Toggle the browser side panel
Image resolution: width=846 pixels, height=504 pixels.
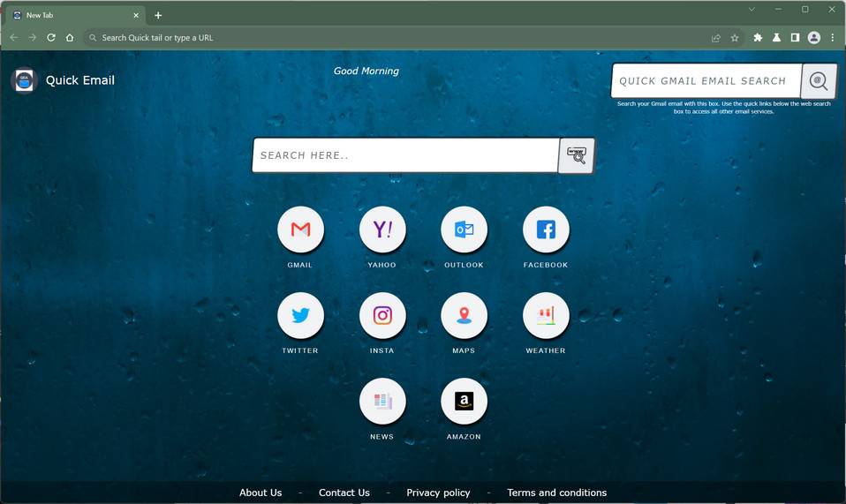tap(795, 38)
